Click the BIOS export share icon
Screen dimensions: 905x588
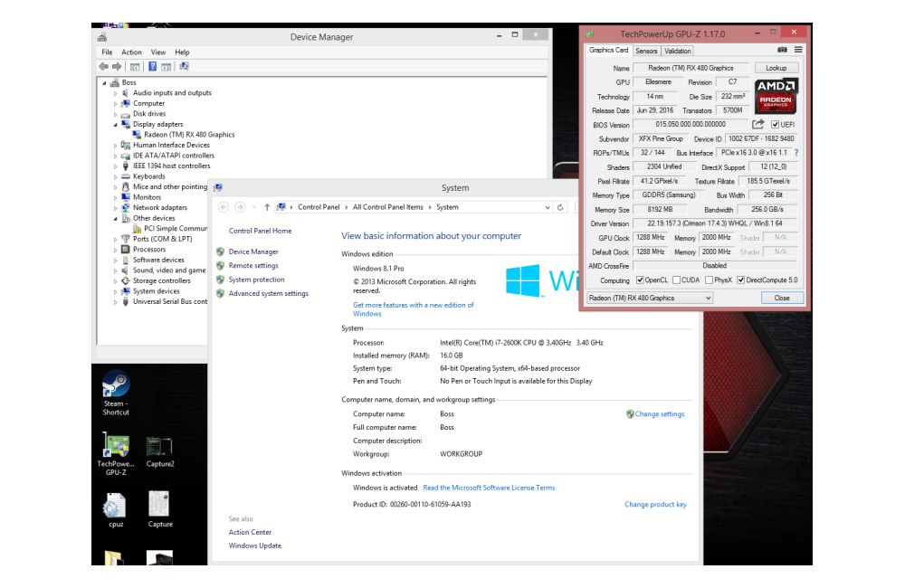point(758,124)
